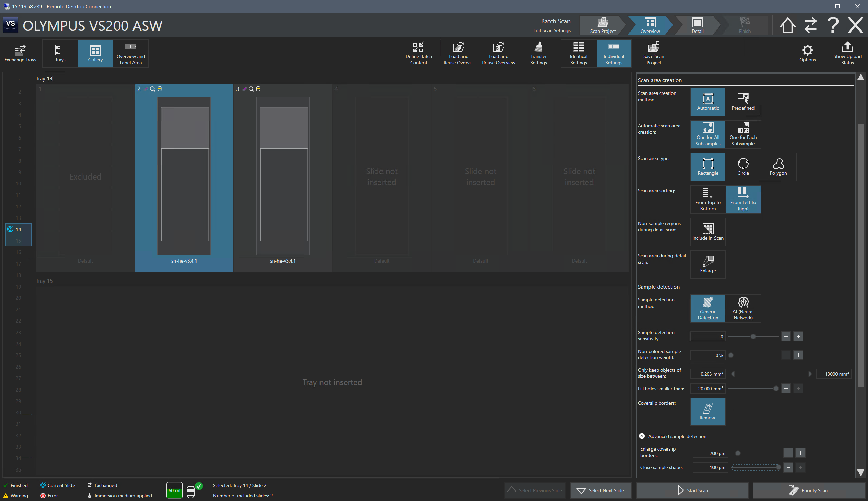The height and width of the screenshot is (501, 868).
Task: Click the home icon in header
Action: (787, 25)
